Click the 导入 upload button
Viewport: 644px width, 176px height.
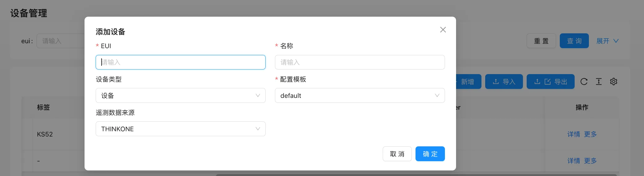click(504, 82)
